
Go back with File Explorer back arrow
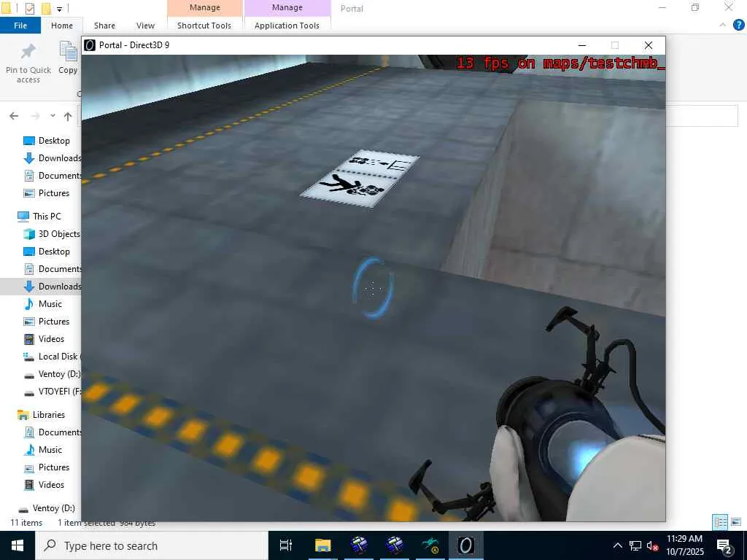[x=14, y=116]
